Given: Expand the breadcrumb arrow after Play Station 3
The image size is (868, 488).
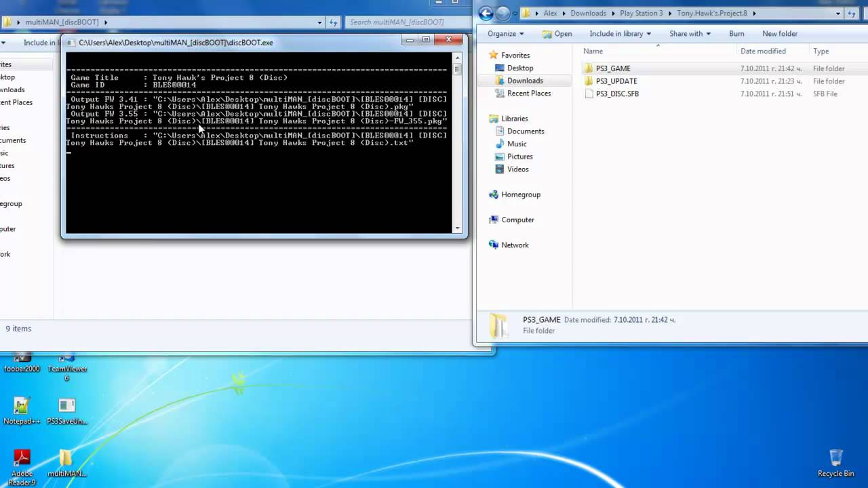Looking at the screenshot, I should click(x=670, y=14).
